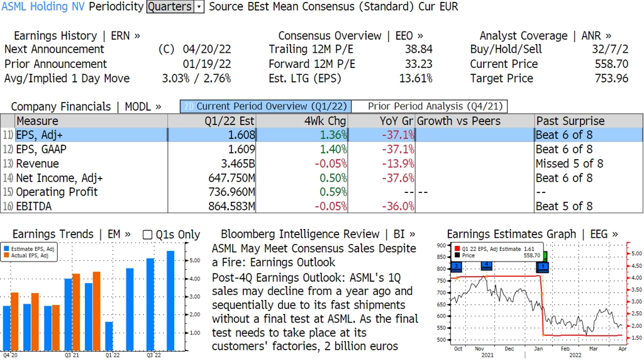644x361 pixels.
Task: Click the EBITDA 864.583M estimate cell
Action: point(211,206)
